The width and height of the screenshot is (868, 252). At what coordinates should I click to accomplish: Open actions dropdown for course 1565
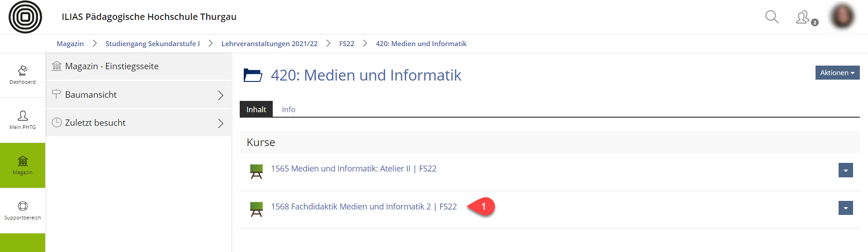pyautogui.click(x=845, y=170)
